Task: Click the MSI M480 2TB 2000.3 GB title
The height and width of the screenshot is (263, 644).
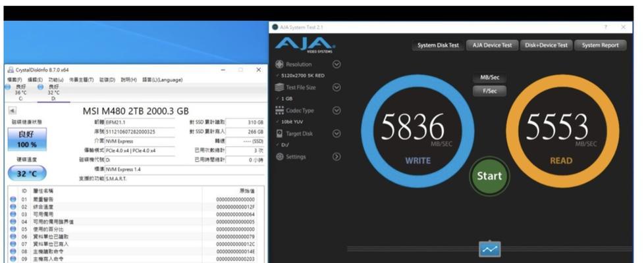Action: (x=136, y=111)
